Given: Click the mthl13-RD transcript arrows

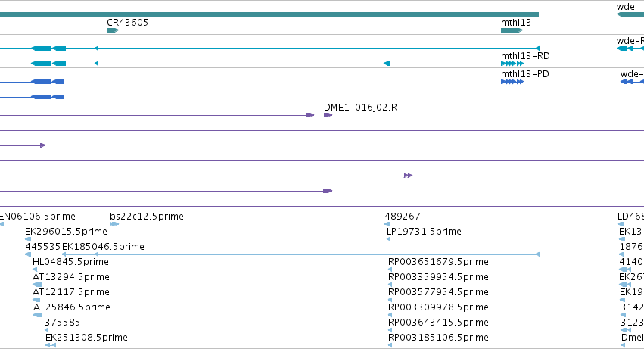Looking at the screenshot, I should click(512, 64).
